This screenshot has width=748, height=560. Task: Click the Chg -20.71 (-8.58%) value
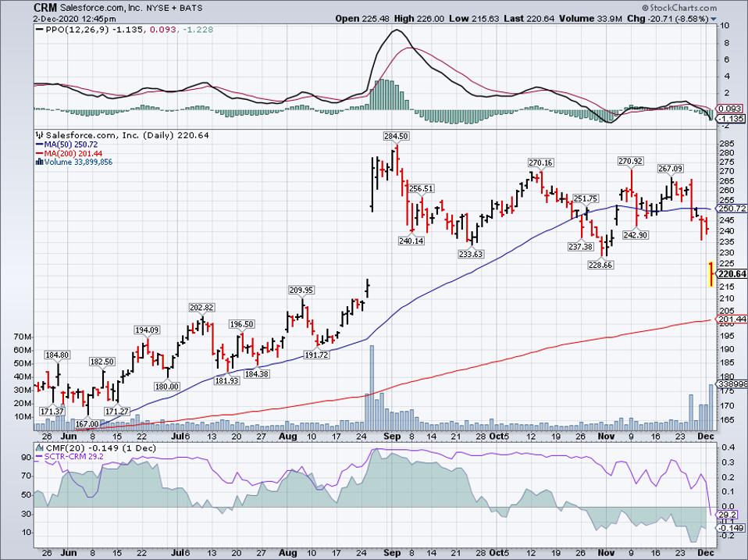668,19
